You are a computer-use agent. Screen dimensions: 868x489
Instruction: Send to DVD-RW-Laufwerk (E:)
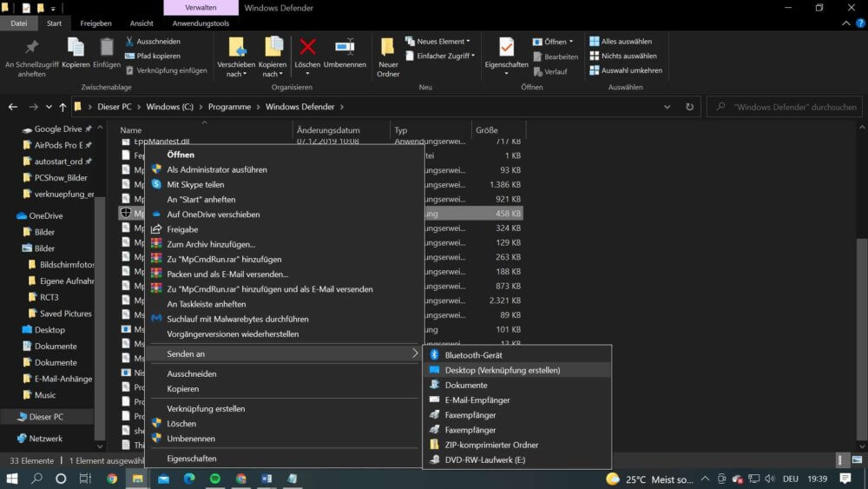tap(517, 459)
